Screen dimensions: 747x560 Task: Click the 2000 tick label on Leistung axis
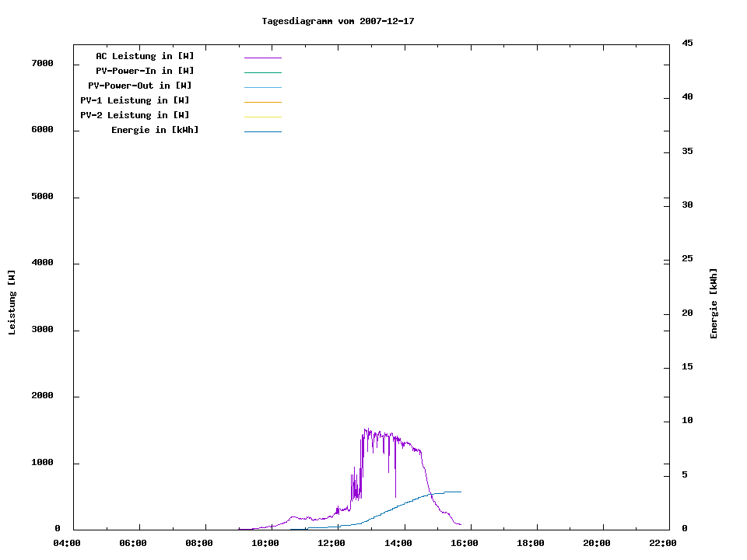point(42,396)
